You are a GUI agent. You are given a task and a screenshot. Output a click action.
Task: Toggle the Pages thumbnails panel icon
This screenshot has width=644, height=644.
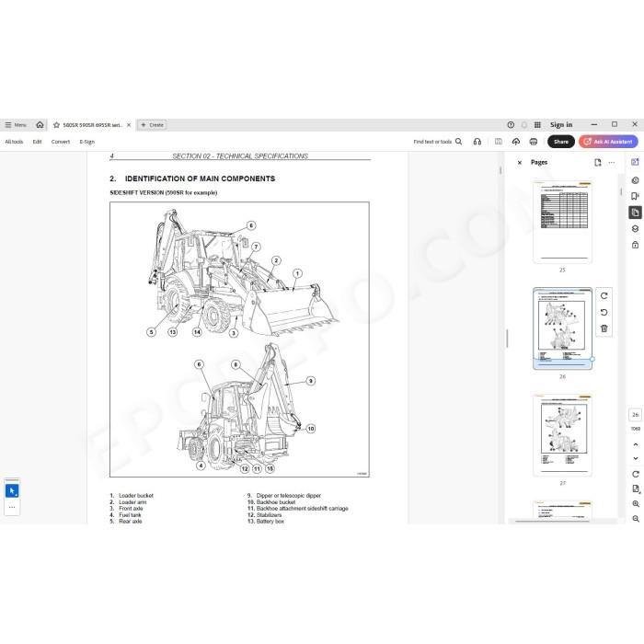click(x=635, y=213)
